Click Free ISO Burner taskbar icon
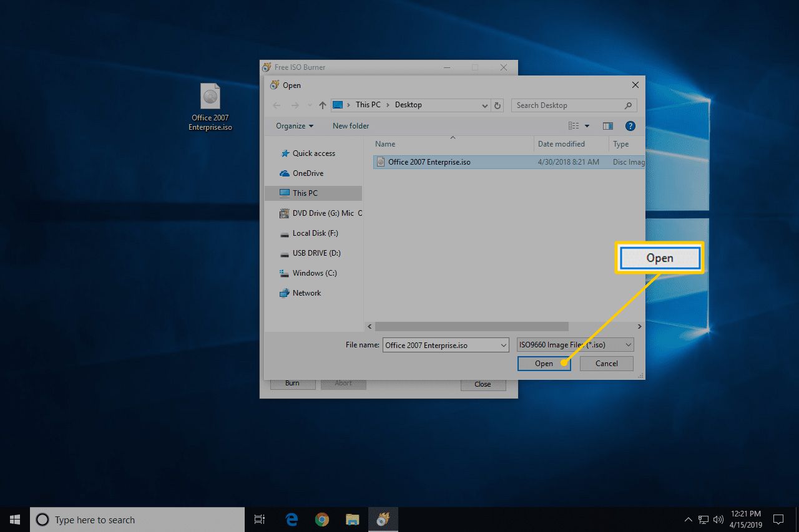The image size is (799, 532). point(383,520)
